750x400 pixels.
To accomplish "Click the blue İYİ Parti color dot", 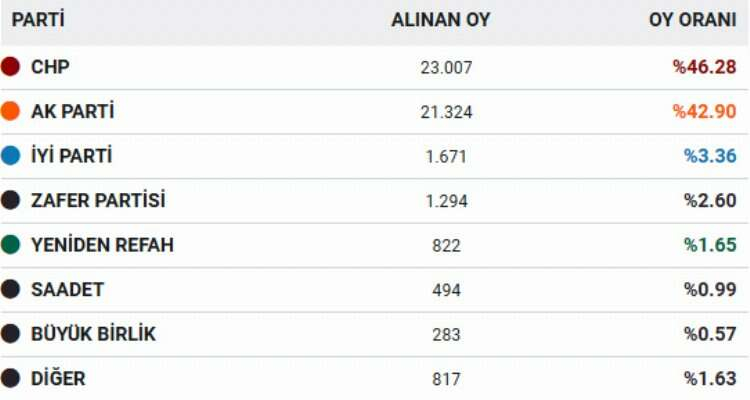I will [11, 156].
